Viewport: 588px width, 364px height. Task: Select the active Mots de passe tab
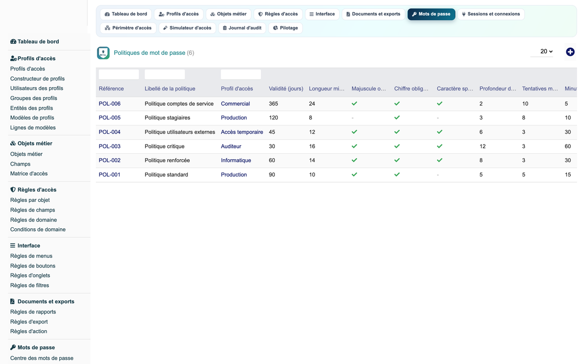tap(431, 14)
